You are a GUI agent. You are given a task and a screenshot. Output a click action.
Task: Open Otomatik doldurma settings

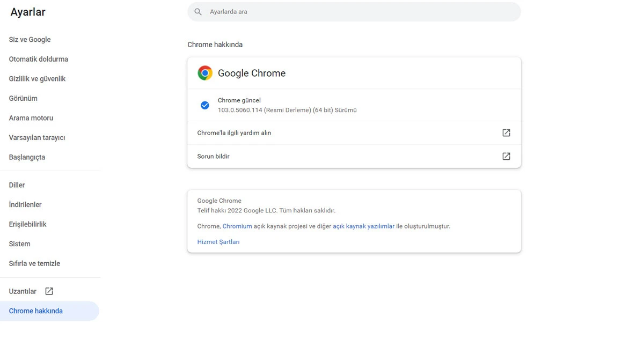[38, 59]
